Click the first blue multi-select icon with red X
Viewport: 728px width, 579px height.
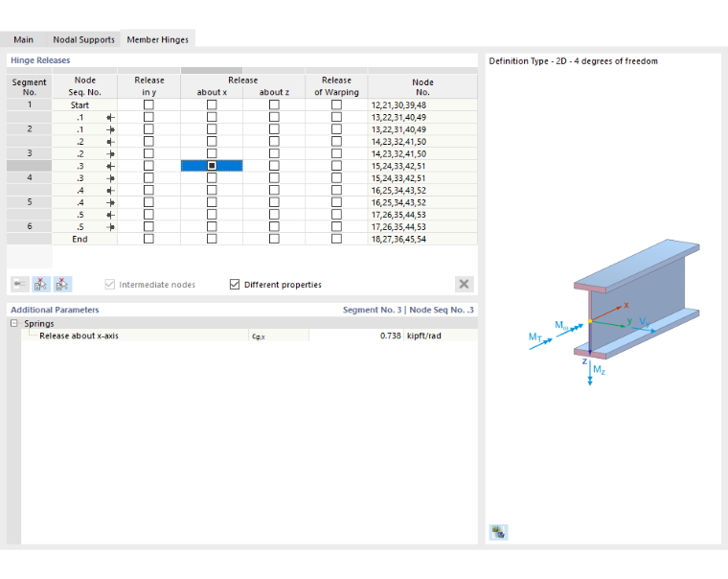pyautogui.click(x=41, y=284)
